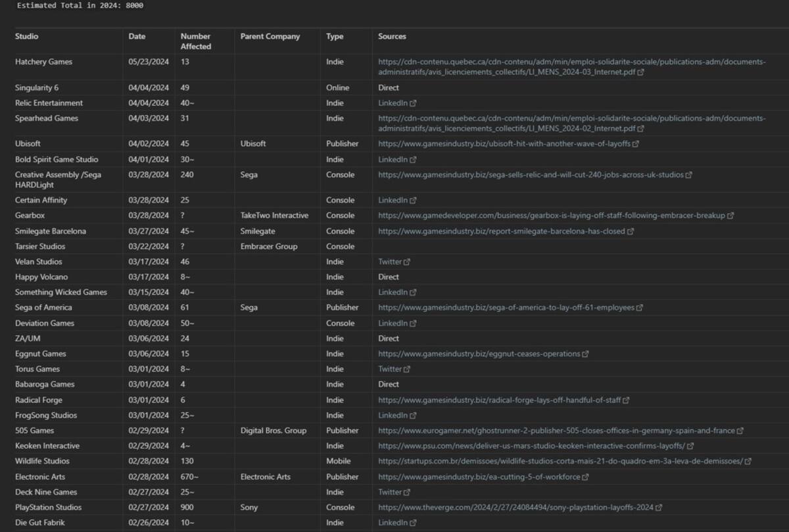Click external-link icon after Spearhead Games PDF URL

[640, 129]
